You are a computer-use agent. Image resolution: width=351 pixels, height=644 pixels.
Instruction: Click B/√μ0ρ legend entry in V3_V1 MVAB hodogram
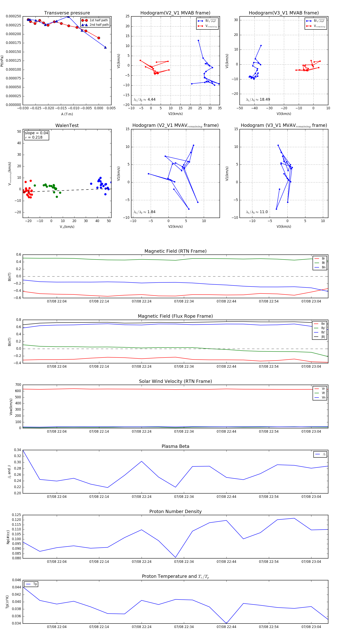pos(316,21)
